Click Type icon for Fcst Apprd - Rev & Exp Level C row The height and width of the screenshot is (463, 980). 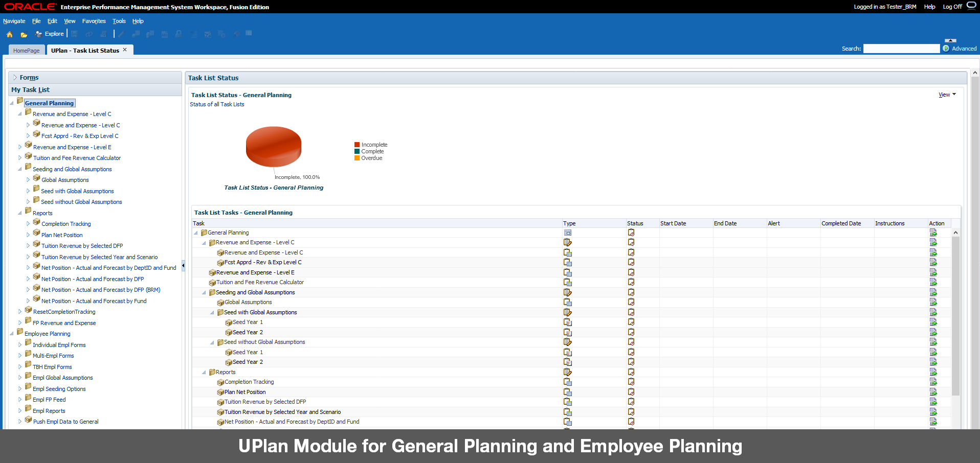click(x=567, y=262)
